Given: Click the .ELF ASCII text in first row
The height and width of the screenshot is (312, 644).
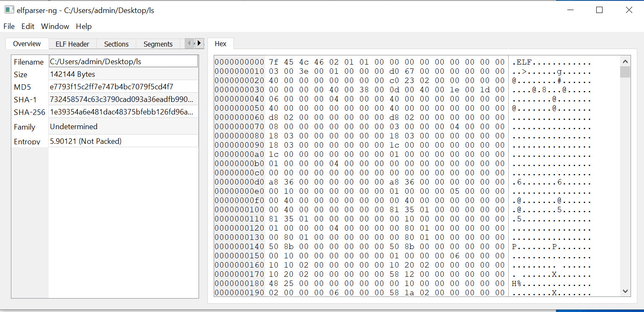Looking at the screenshot, I should pos(522,62).
